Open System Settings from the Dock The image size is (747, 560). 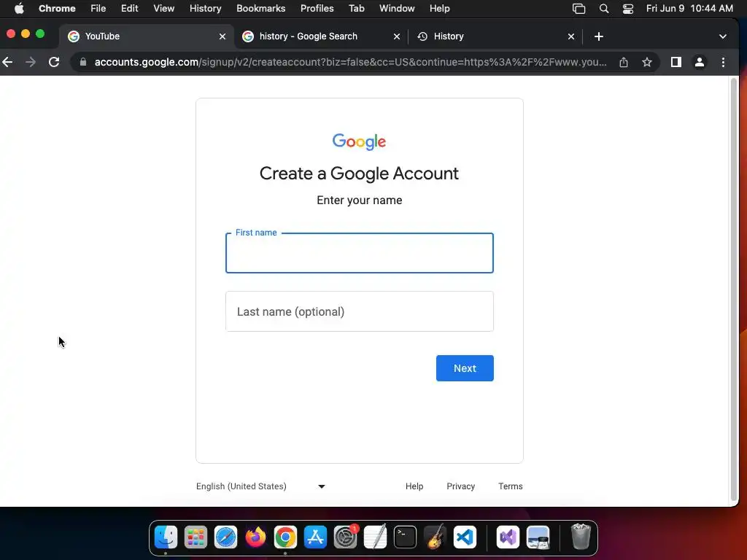(x=345, y=537)
